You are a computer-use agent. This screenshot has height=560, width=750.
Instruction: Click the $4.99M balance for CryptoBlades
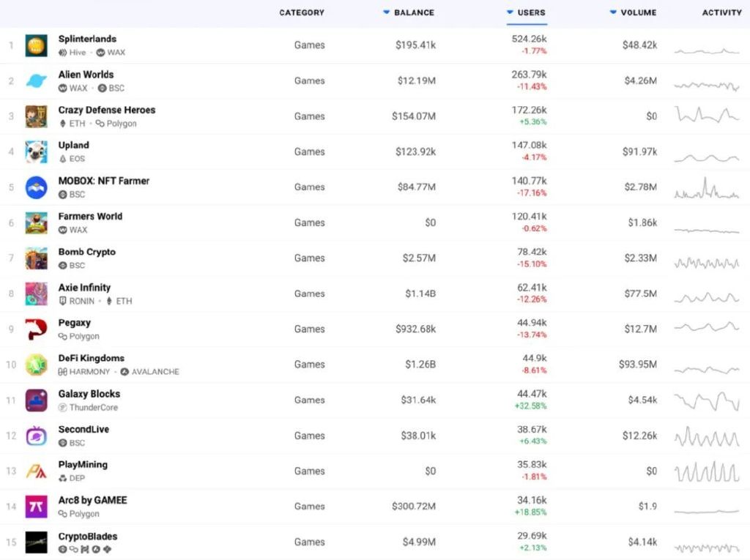pyautogui.click(x=419, y=542)
